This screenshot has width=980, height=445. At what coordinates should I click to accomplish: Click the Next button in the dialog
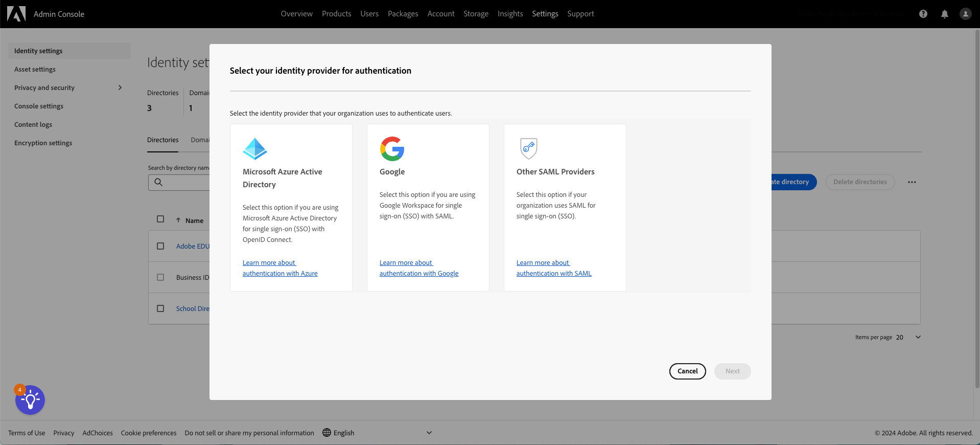click(x=732, y=371)
